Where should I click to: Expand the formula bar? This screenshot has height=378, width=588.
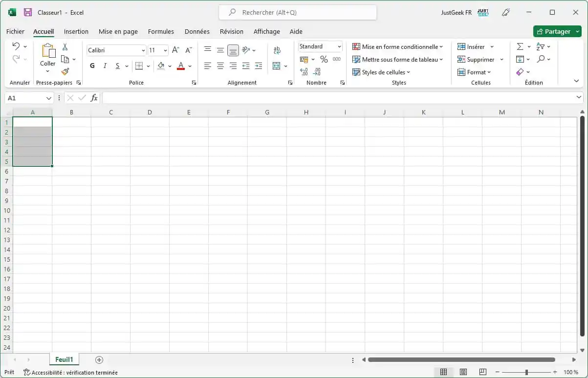tap(579, 98)
